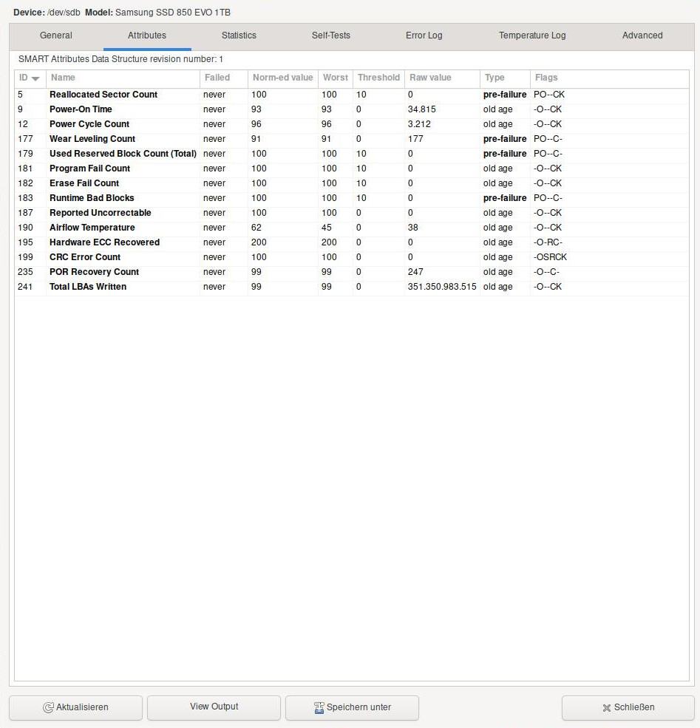This screenshot has width=700, height=728.
Task: Sort by the Failed column header
Action: [224, 78]
